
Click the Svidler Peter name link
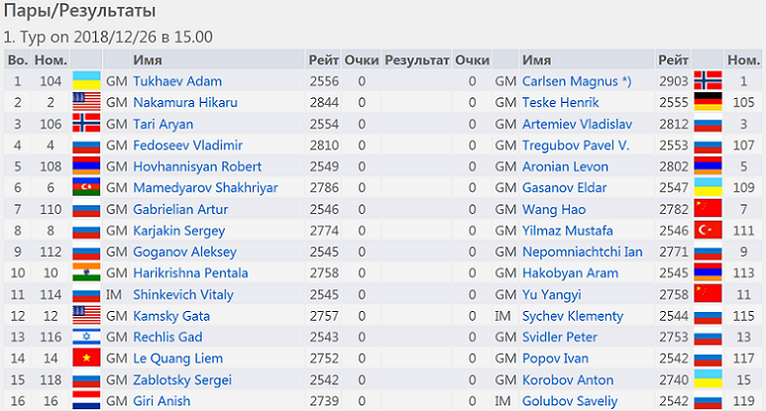click(x=556, y=337)
